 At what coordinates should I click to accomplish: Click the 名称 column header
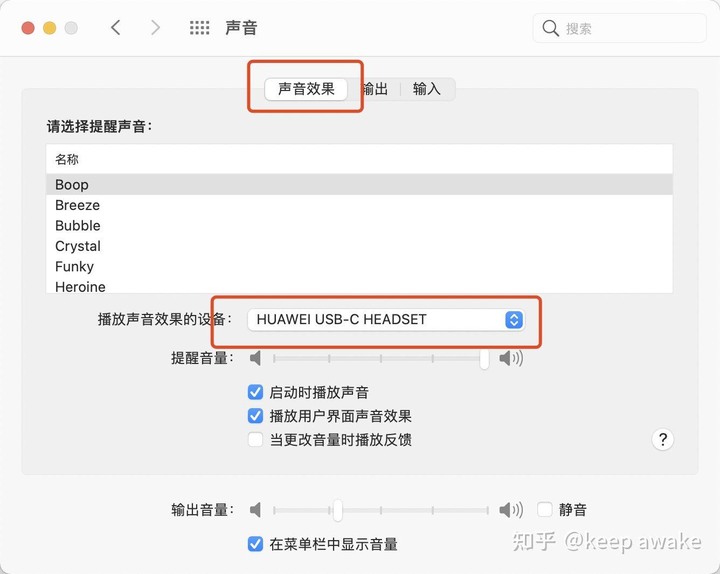tap(359, 159)
